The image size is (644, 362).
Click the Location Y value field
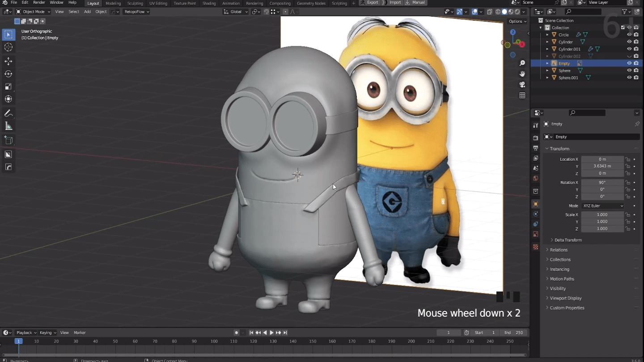point(602,166)
